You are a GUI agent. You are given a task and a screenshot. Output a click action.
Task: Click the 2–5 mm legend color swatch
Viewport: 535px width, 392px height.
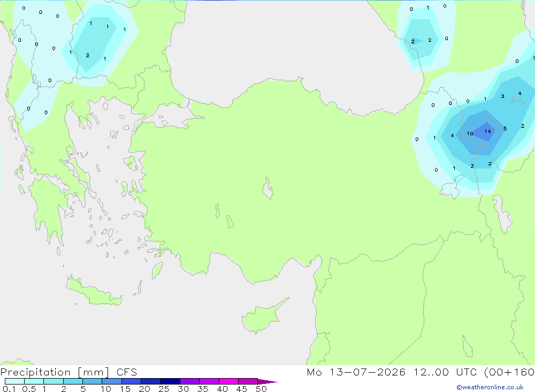pos(73,381)
